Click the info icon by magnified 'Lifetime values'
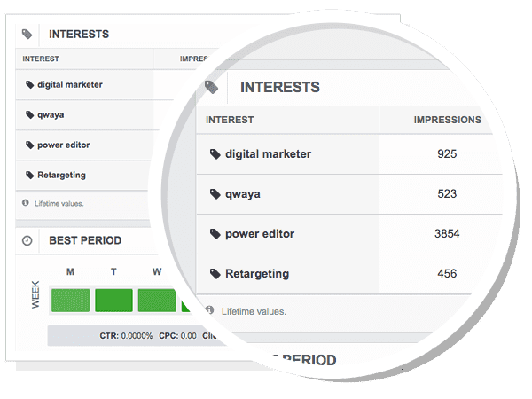 [x=209, y=311]
